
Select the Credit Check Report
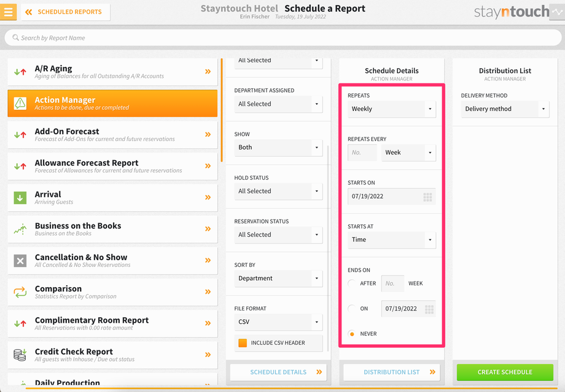click(x=112, y=355)
